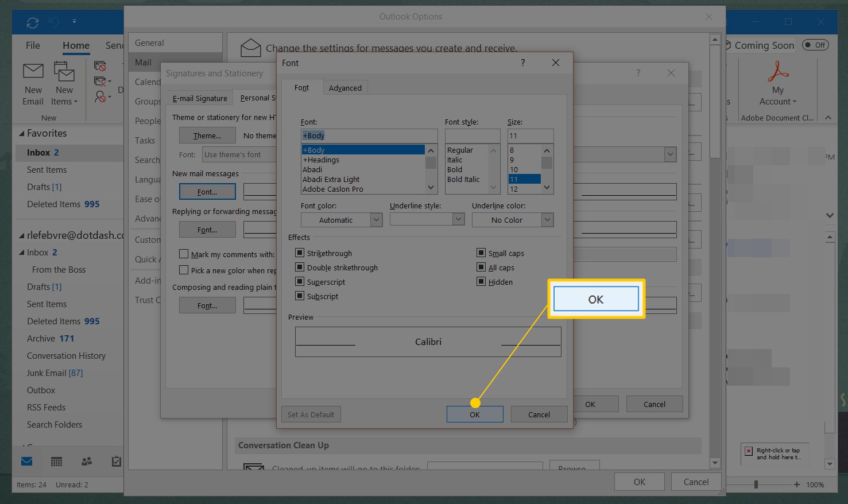This screenshot has width=848, height=504.
Task: Collapse the ribbon with the chevron
Action: 828,118
